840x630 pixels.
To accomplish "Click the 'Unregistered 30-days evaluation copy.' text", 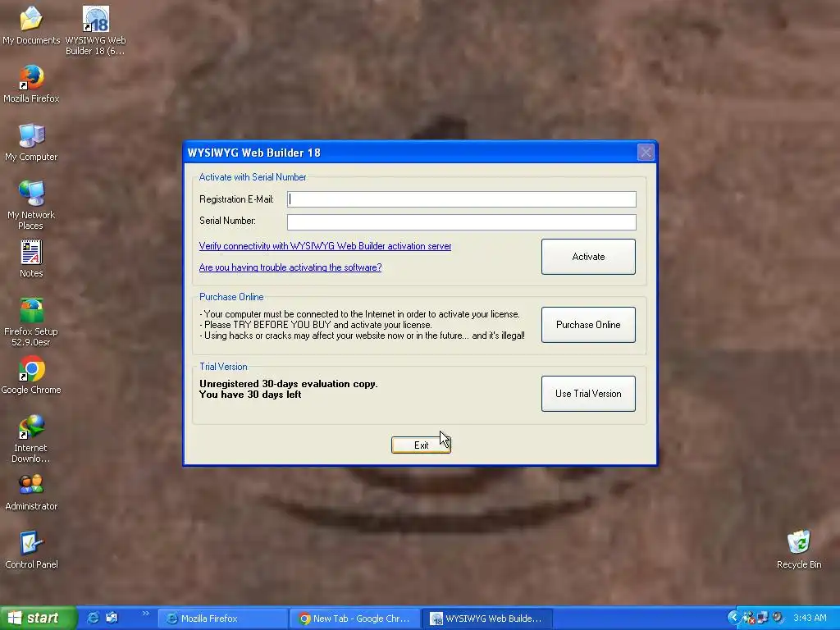I will [288, 384].
